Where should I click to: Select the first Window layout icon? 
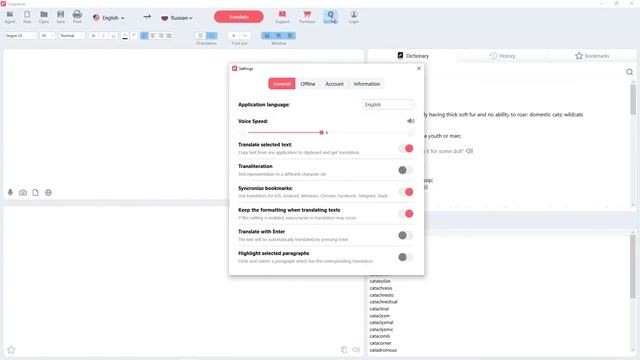click(x=267, y=36)
